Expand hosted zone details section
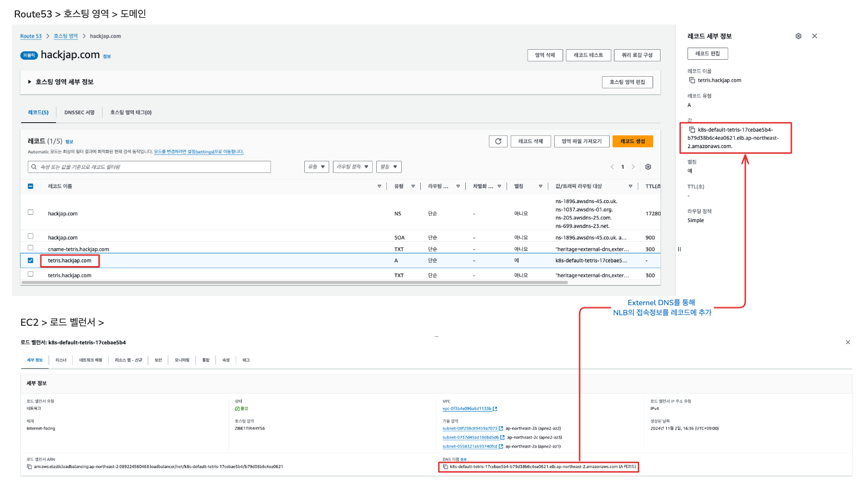Viewport: 868px width, 484px height. point(30,82)
